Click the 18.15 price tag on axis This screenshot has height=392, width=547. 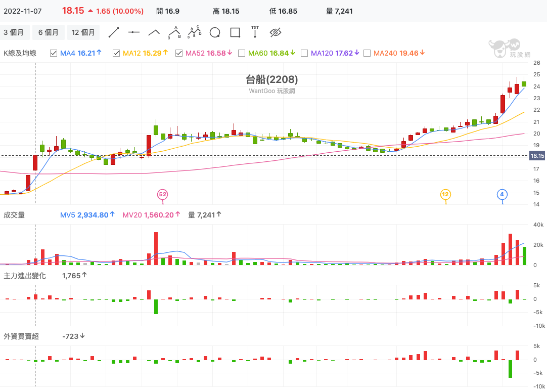[537, 156]
